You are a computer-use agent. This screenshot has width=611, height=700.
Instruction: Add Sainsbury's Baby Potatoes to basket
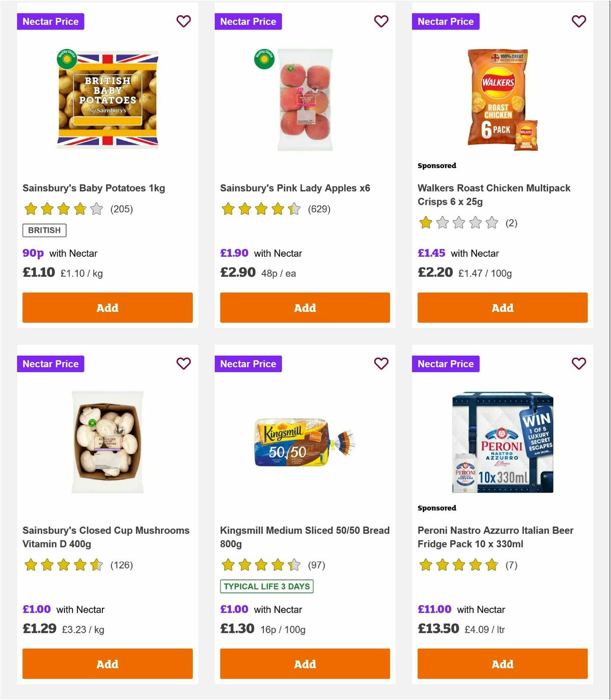[x=107, y=308]
